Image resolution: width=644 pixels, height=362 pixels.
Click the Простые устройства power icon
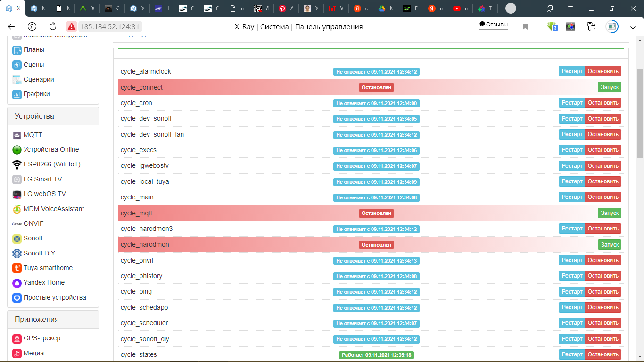pyautogui.click(x=17, y=298)
